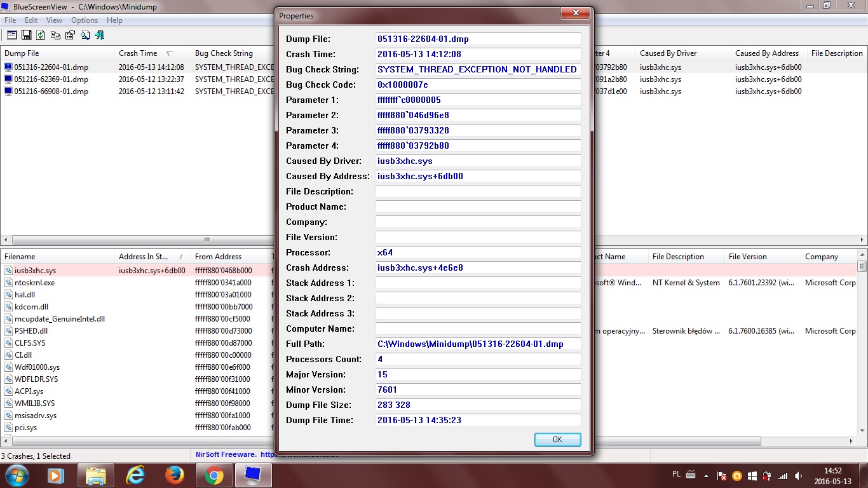Open Google Chrome from the taskbar

tap(214, 475)
